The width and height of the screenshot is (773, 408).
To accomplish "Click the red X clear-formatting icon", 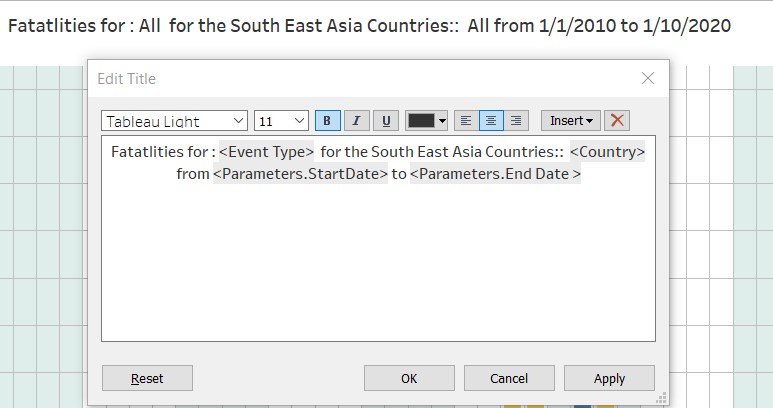I will [x=618, y=121].
